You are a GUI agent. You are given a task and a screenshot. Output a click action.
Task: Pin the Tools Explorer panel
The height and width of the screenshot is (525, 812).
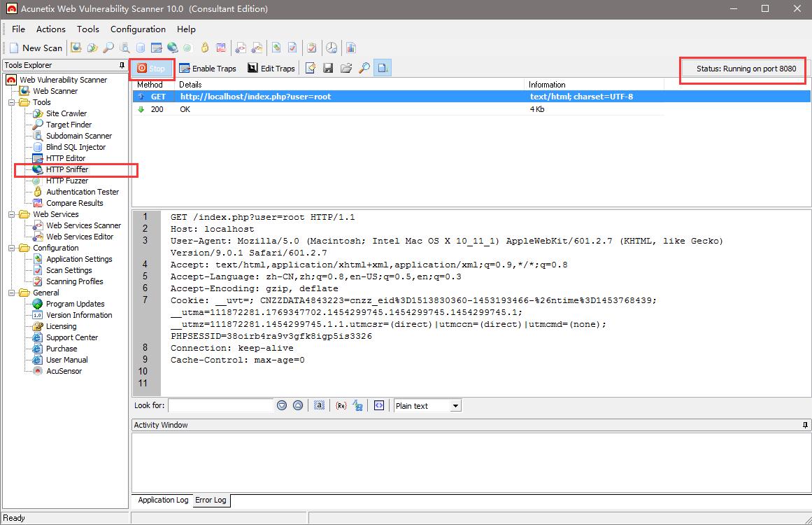point(122,65)
